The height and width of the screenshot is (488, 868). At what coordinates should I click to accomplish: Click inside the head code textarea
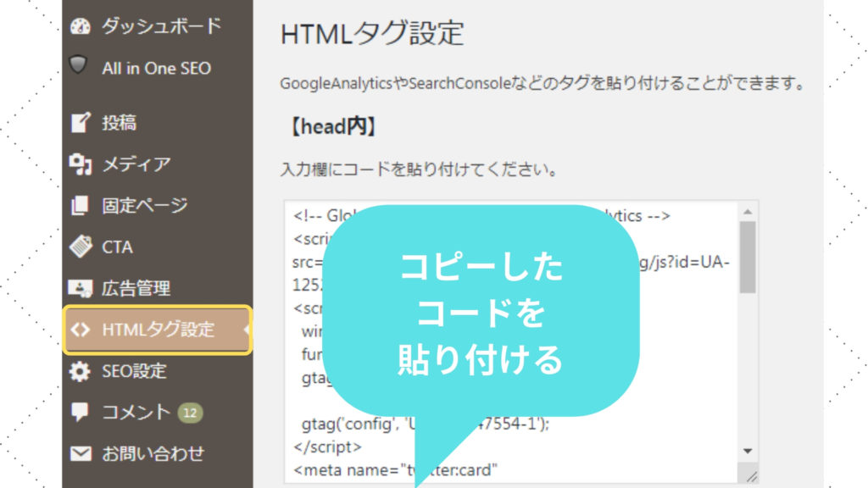pos(520,342)
